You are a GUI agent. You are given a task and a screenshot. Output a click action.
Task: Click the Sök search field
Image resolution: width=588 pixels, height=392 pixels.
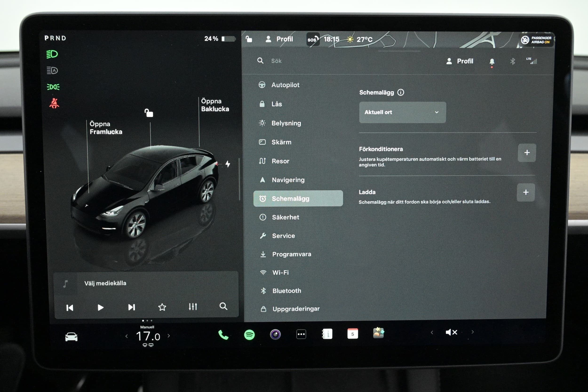click(x=276, y=61)
